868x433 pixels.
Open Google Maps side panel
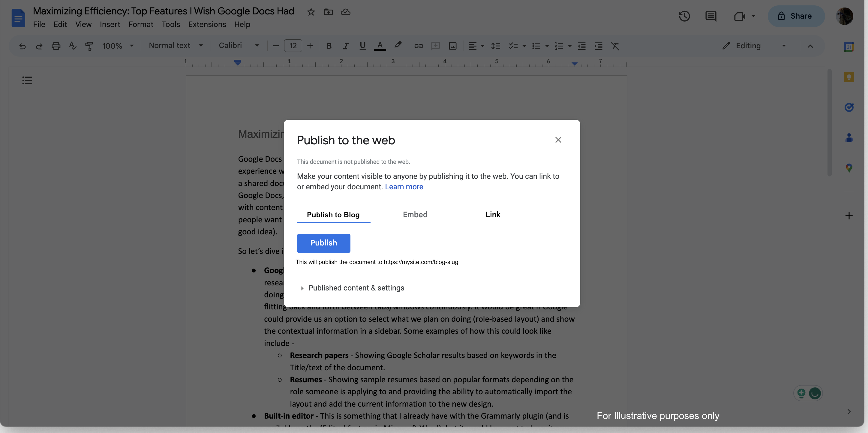849,168
